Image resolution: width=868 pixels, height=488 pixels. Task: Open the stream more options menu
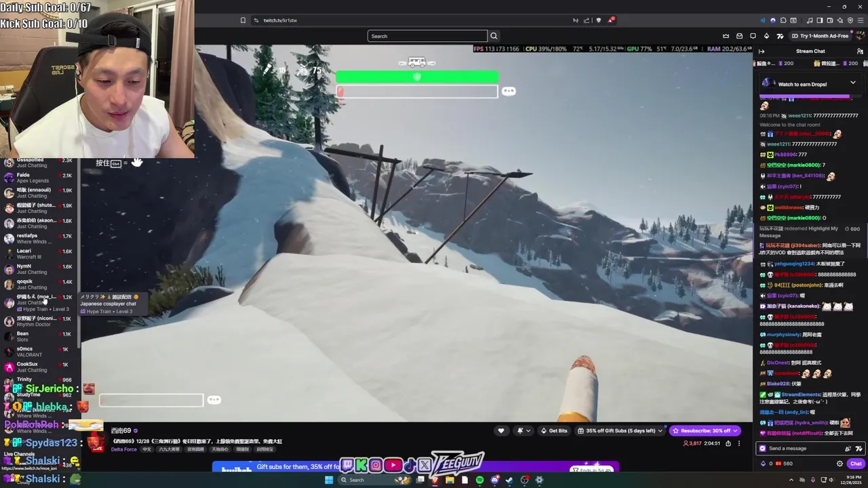coord(739,443)
